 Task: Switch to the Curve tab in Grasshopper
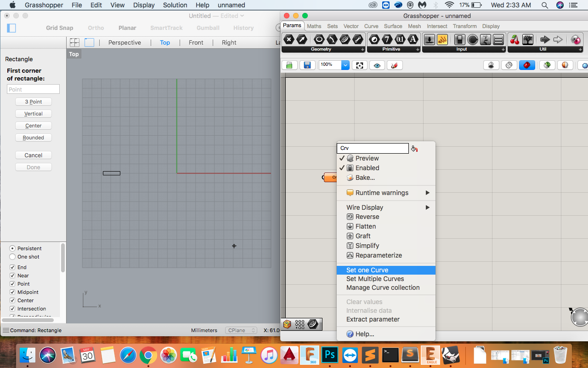coord(371,26)
